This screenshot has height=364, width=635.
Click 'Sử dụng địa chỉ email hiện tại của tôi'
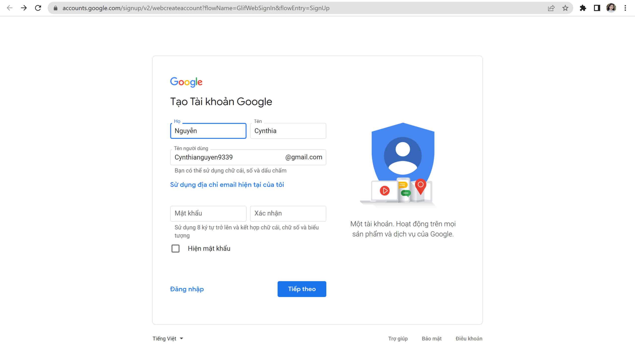(227, 185)
